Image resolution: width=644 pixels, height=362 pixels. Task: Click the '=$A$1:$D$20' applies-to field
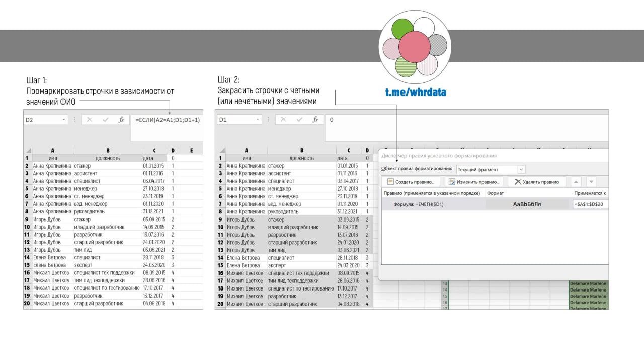[590, 204]
